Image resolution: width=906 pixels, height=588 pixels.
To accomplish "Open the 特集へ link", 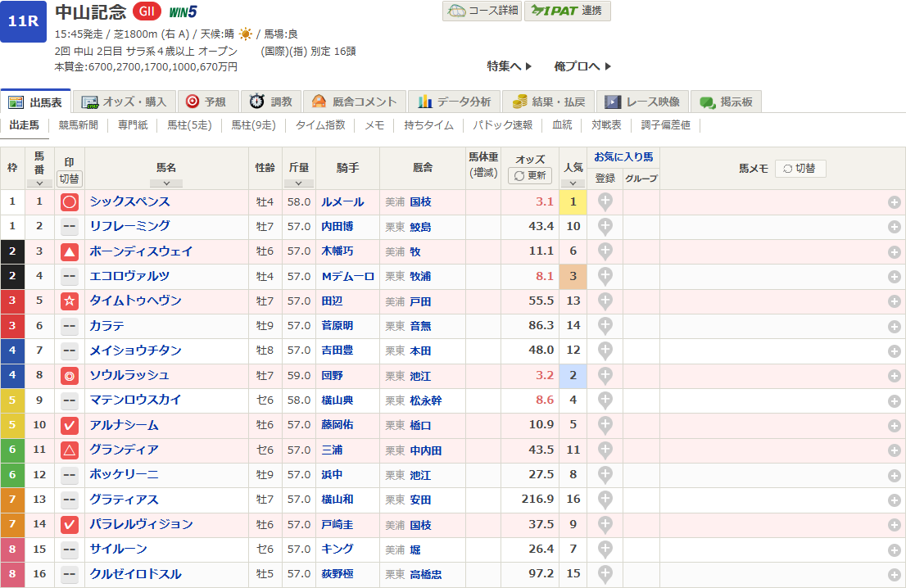I will 509,66.
